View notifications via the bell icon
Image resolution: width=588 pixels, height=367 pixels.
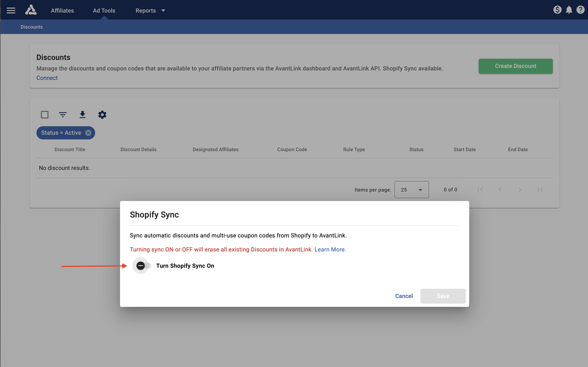point(569,10)
